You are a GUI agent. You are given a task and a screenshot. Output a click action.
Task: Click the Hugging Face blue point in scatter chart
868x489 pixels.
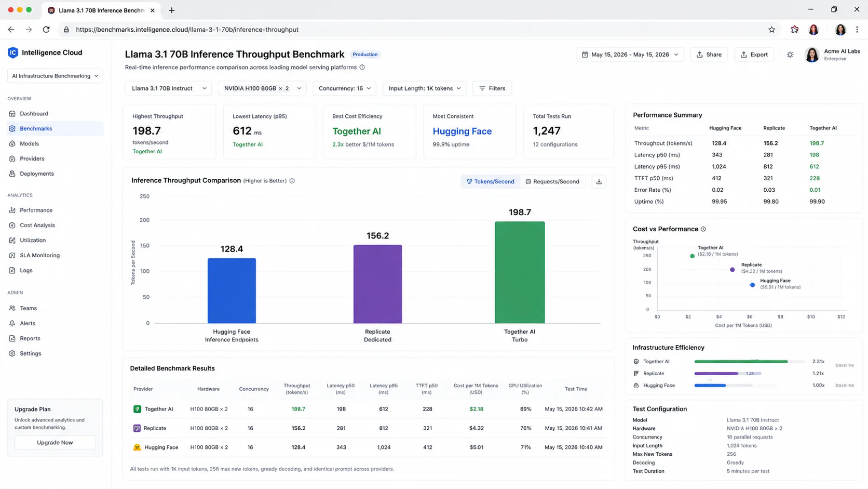(752, 285)
